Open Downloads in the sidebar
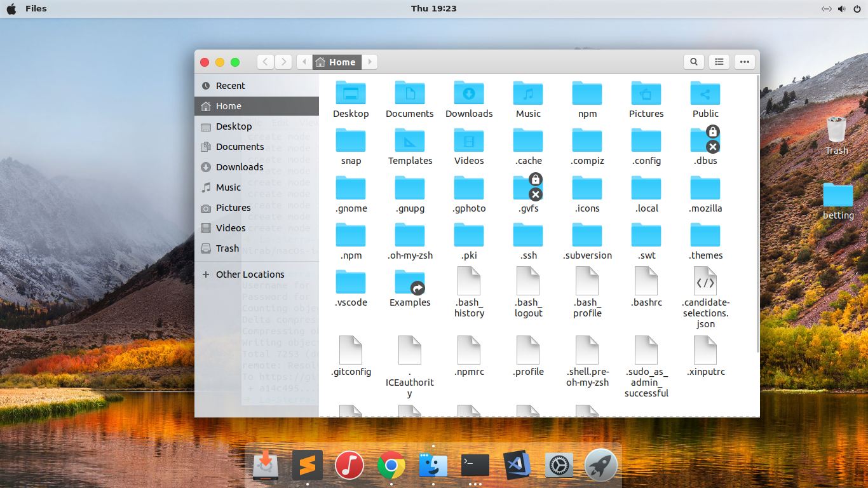Viewport: 868px width, 488px height. pos(257,167)
